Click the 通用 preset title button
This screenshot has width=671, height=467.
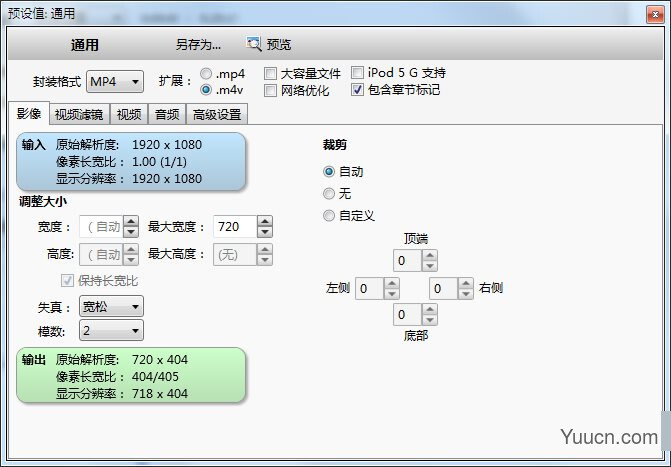[85, 45]
